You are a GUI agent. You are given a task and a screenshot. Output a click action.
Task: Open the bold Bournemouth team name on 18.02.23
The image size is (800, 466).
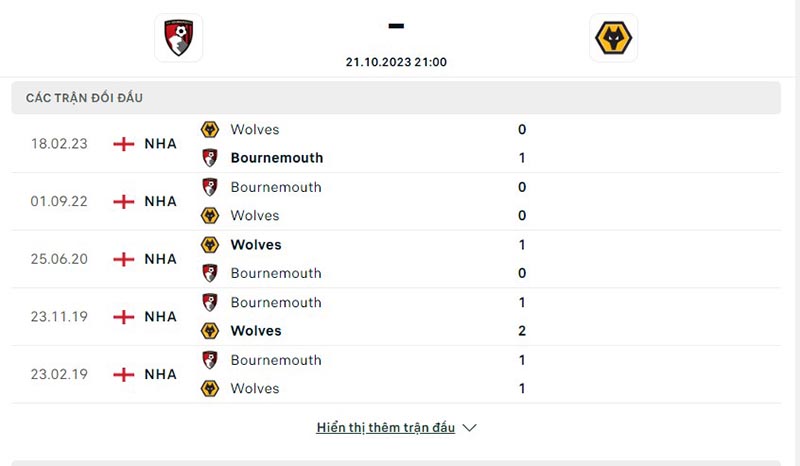[277, 158]
